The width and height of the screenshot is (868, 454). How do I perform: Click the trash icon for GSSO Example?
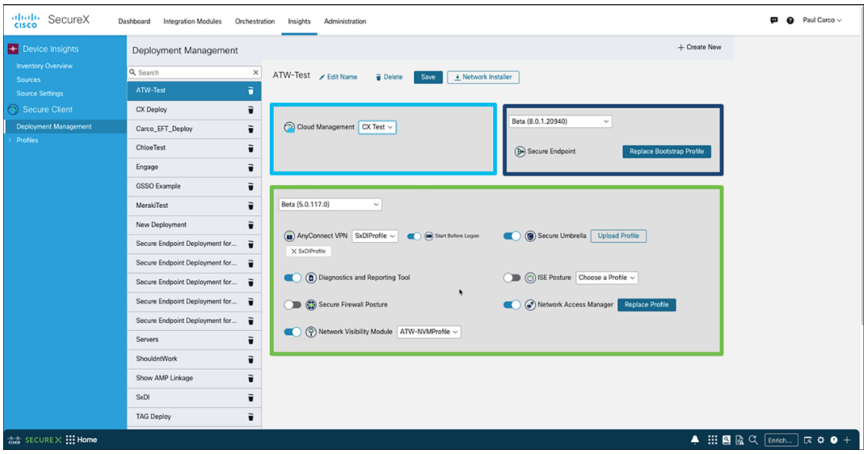tap(251, 187)
